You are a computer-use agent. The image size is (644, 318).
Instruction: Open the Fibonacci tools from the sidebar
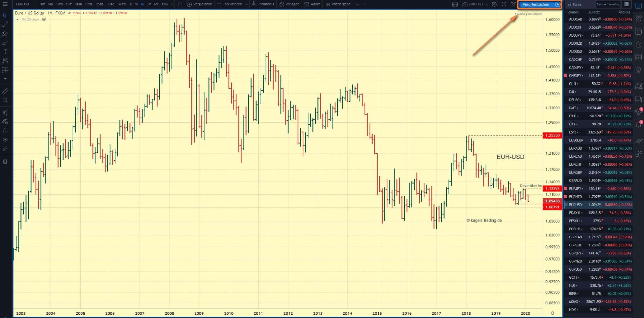tap(5, 34)
